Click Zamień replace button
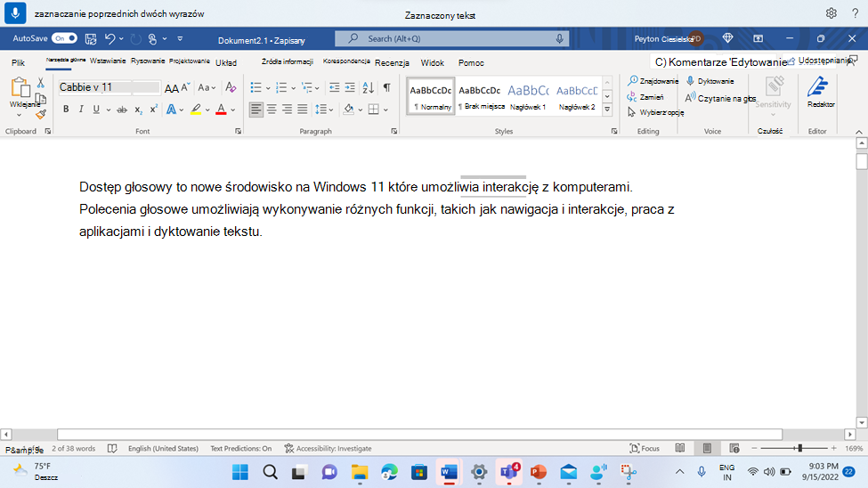868x488 pixels. point(645,97)
